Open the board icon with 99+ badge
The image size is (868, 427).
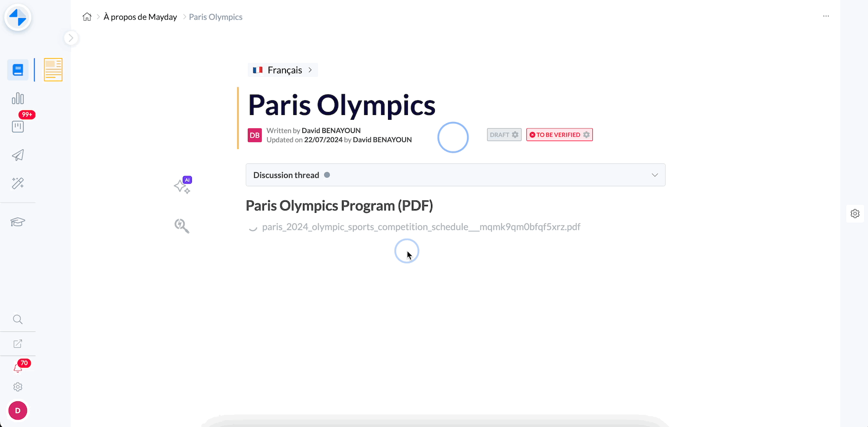[18, 126]
